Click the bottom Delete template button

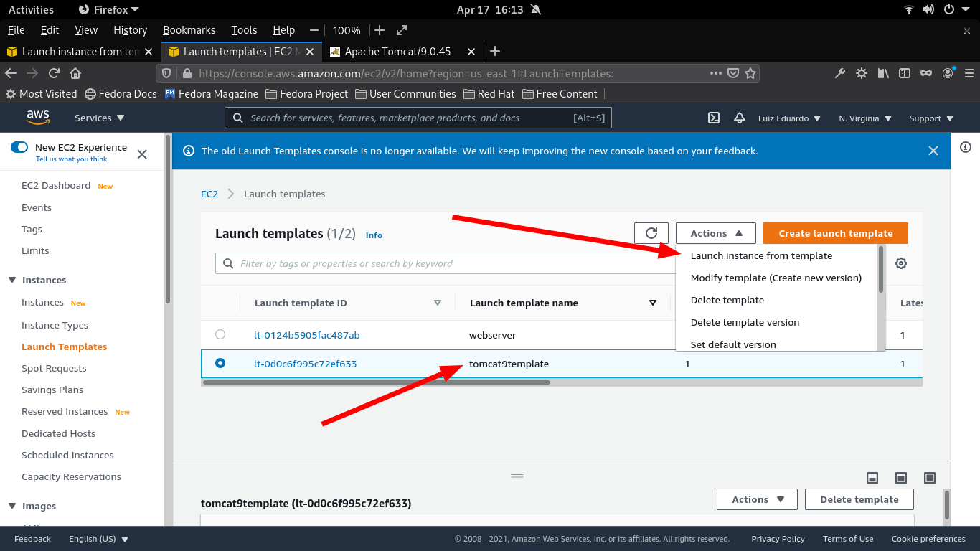[859, 499]
